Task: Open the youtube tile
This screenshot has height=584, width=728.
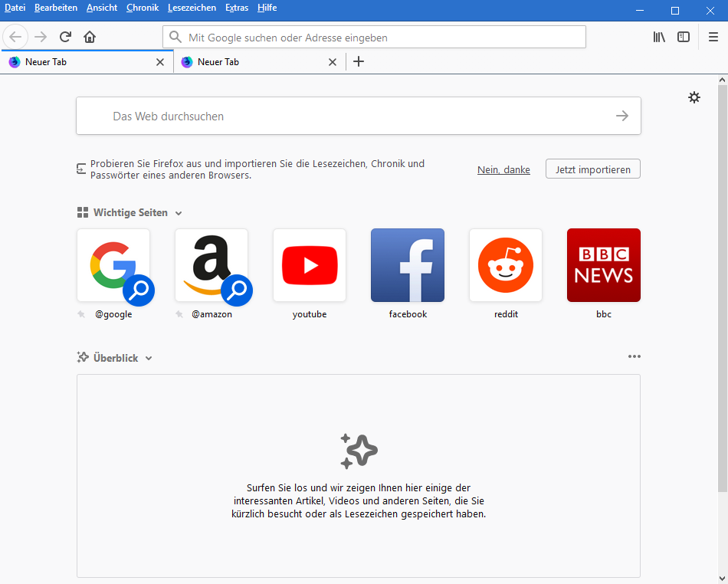Action: click(310, 265)
